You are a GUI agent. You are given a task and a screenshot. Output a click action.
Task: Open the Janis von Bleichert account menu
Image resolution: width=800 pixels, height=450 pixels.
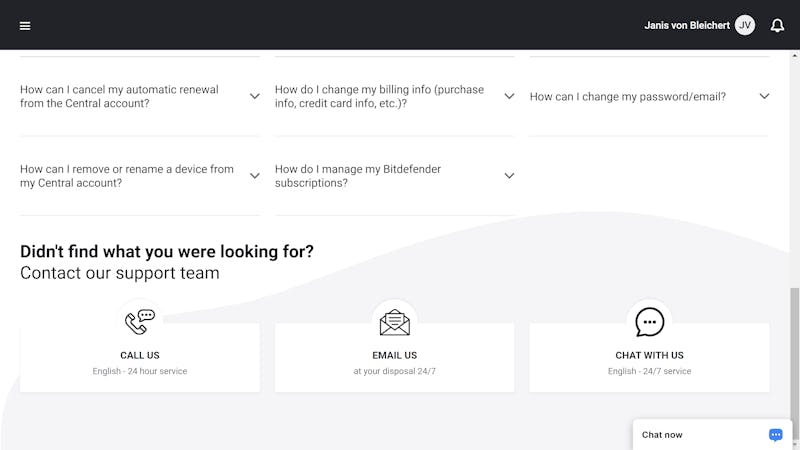[687, 26]
